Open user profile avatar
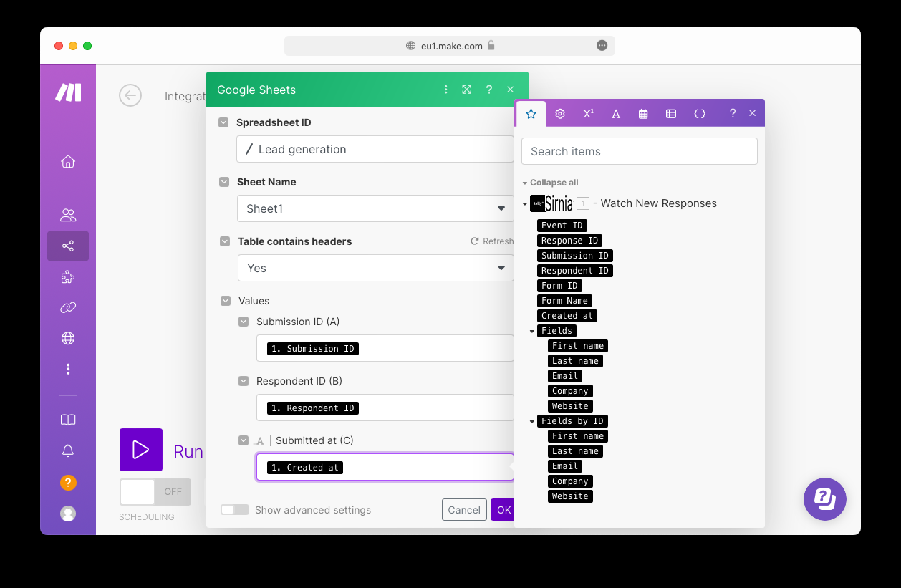 coord(68,514)
